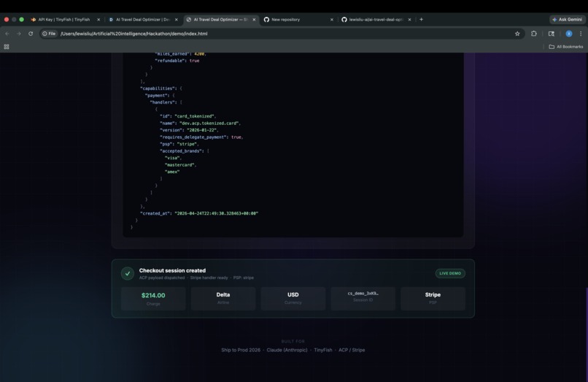Click the "amex" brand entry
Image resolution: width=588 pixels, height=382 pixels.
172,172
